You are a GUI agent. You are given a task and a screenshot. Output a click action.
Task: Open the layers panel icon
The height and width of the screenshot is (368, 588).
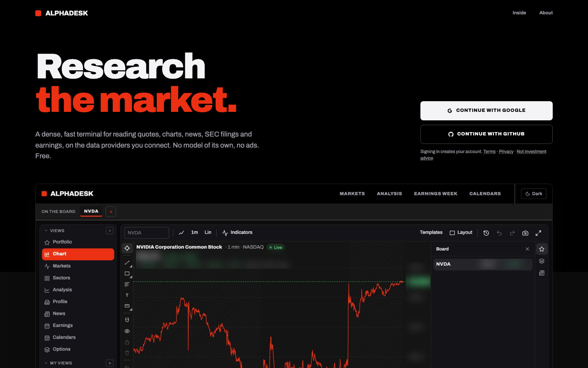(x=542, y=261)
